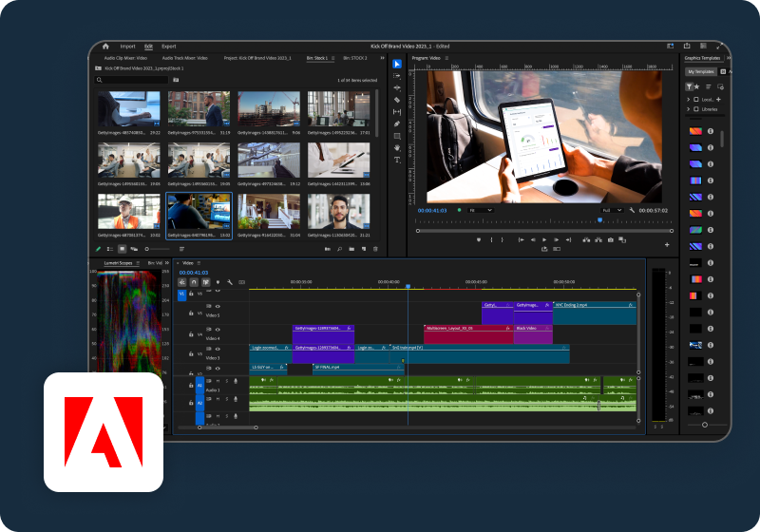Delete selected item with trash icon
This screenshot has height=532, width=760.
375,249
